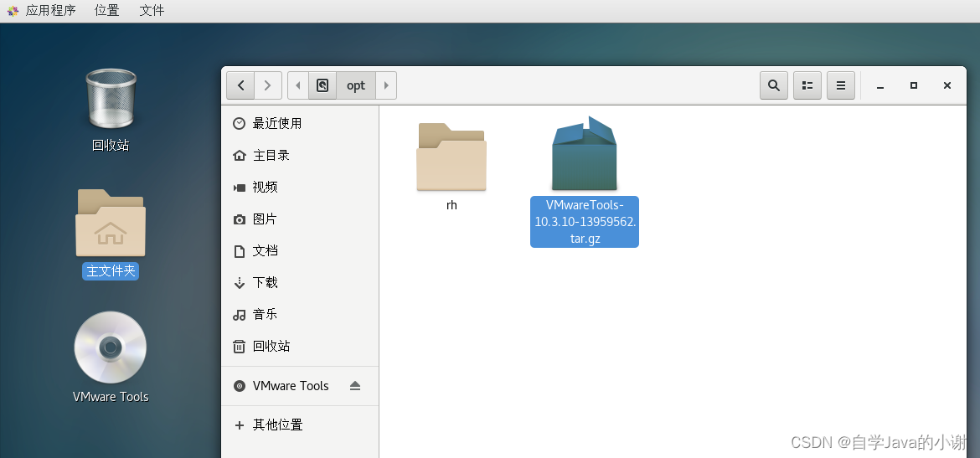Select the 主文件夹 home folder desktop icon

[x=111, y=223]
